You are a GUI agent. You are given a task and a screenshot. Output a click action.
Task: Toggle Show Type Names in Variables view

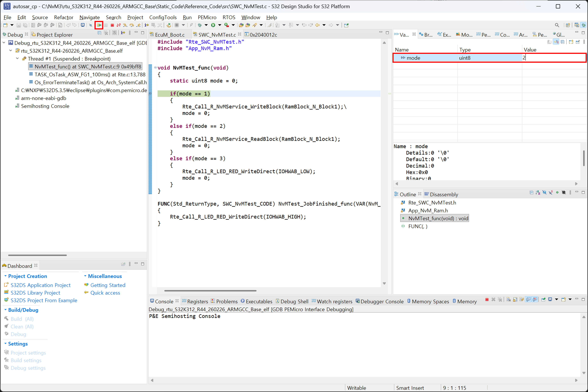pyautogui.click(x=549, y=42)
